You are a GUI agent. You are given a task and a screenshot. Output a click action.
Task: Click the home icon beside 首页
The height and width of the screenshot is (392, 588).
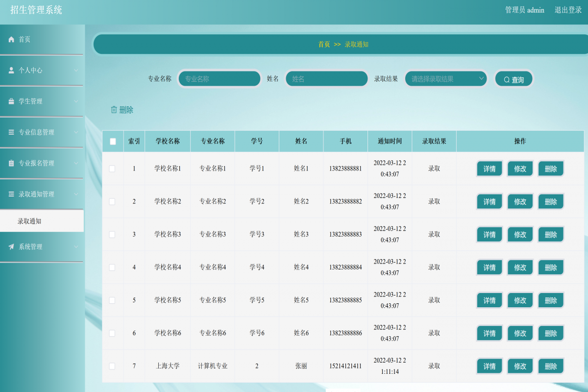point(11,39)
